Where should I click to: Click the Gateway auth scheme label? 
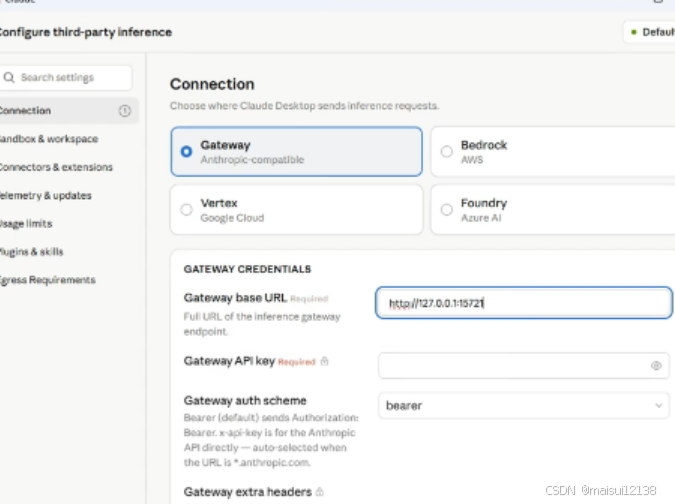pyautogui.click(x=245, y=400)
